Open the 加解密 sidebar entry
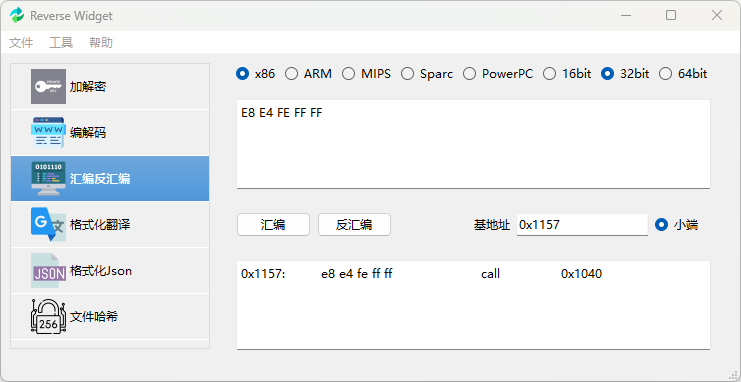The width and height of the screenshot is (741, 382). click(110, 87)
